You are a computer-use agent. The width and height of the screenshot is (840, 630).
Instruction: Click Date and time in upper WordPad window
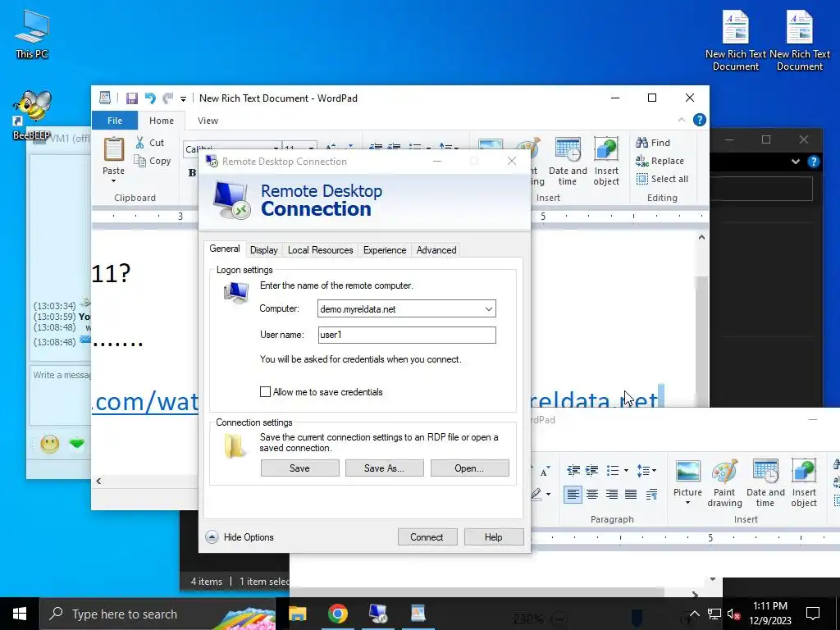[568, 161]
